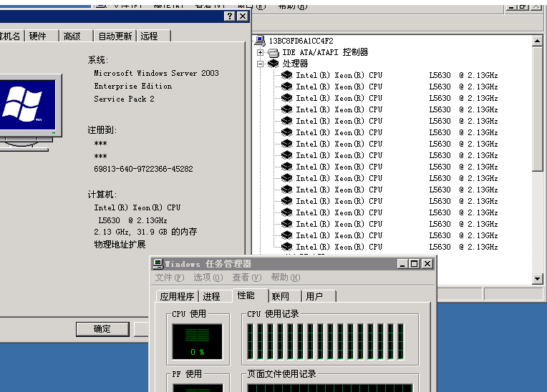This screenshot has height=392, width=547.
Task: Click the help question mark in System Properties
Action: 230,16
